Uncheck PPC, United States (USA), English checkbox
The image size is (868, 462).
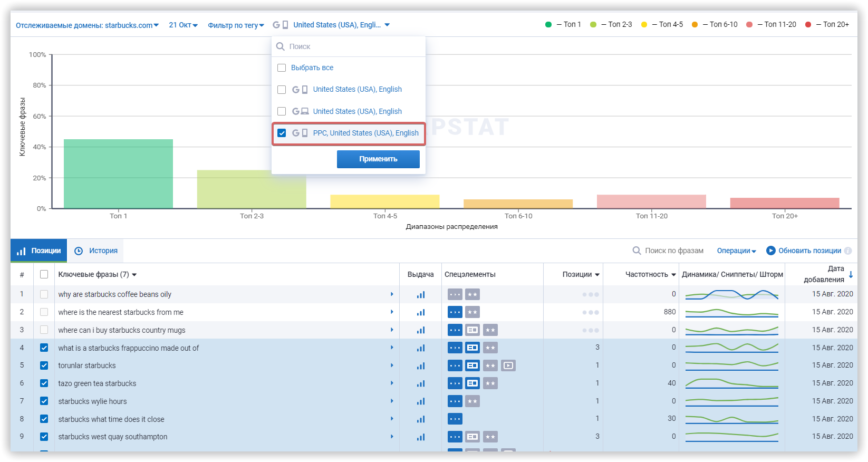pos(282,133)
